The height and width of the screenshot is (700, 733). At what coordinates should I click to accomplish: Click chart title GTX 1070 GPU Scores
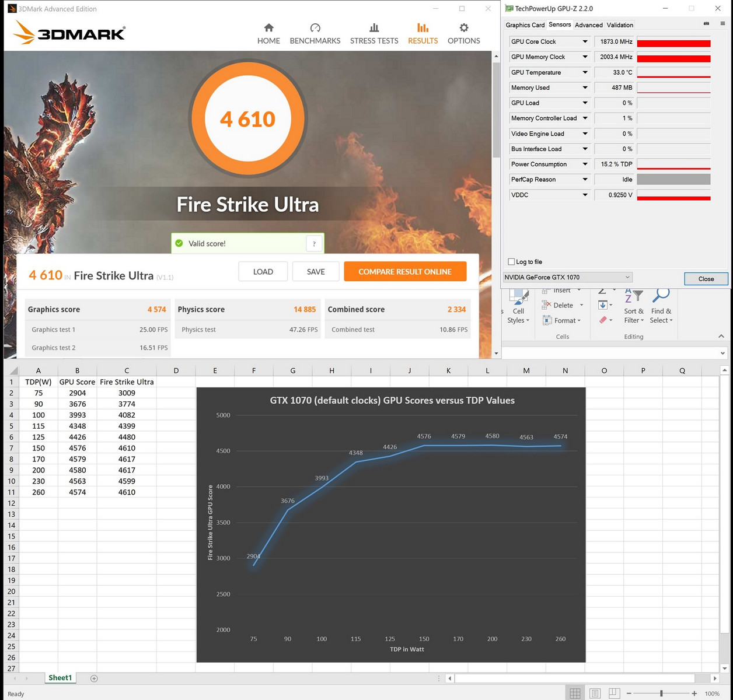tap(392, 400)
